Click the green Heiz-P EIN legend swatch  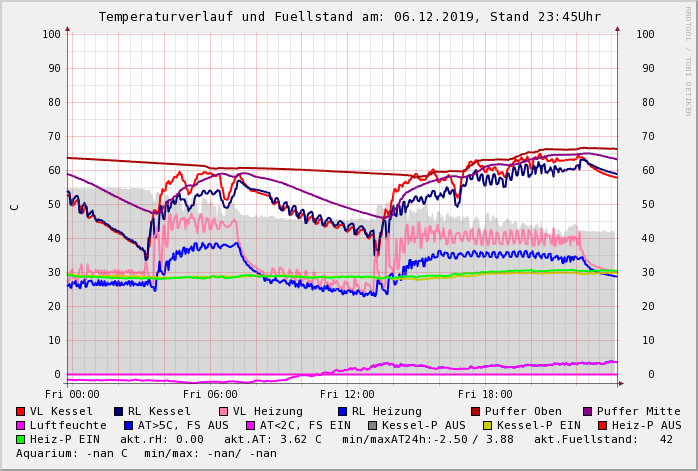(x=21, y=439)
